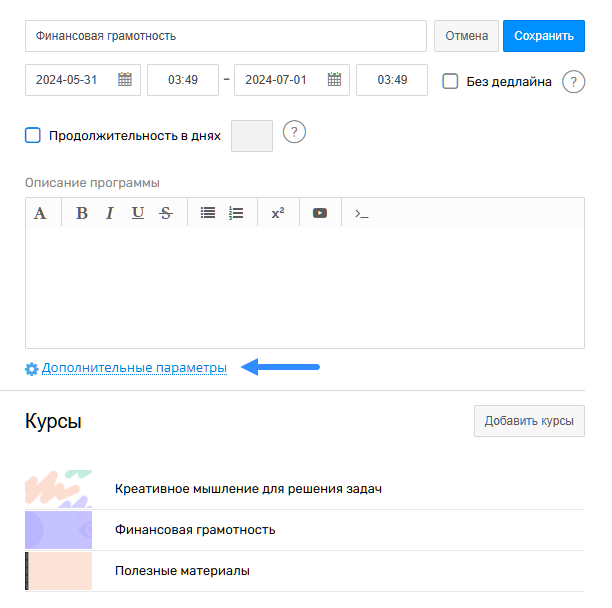
Task: Click the start date field 2024-05-31
Action: (83, 80)
